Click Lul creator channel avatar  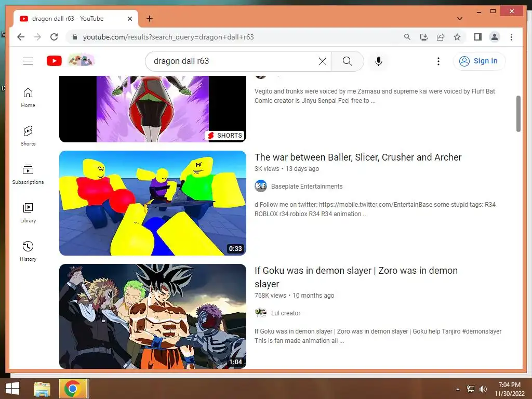[261, 313]
